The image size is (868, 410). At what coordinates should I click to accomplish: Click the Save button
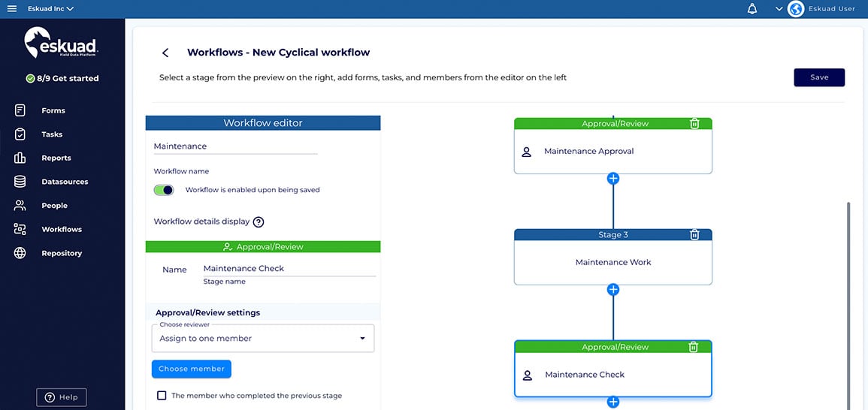click(x=819, y=77)
